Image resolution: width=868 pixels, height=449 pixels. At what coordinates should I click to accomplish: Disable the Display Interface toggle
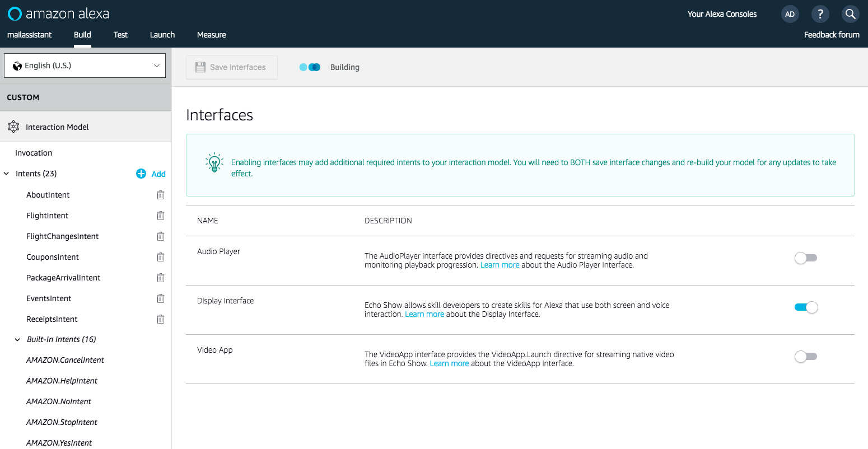806,307
